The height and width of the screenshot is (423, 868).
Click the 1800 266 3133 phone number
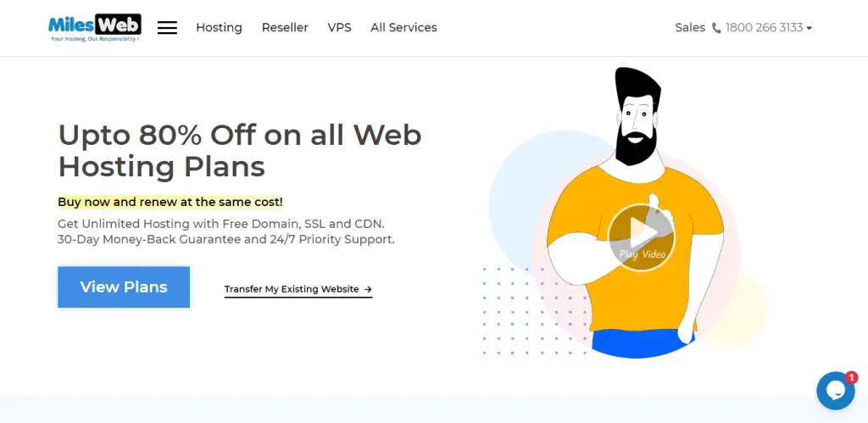pos(764,28)
